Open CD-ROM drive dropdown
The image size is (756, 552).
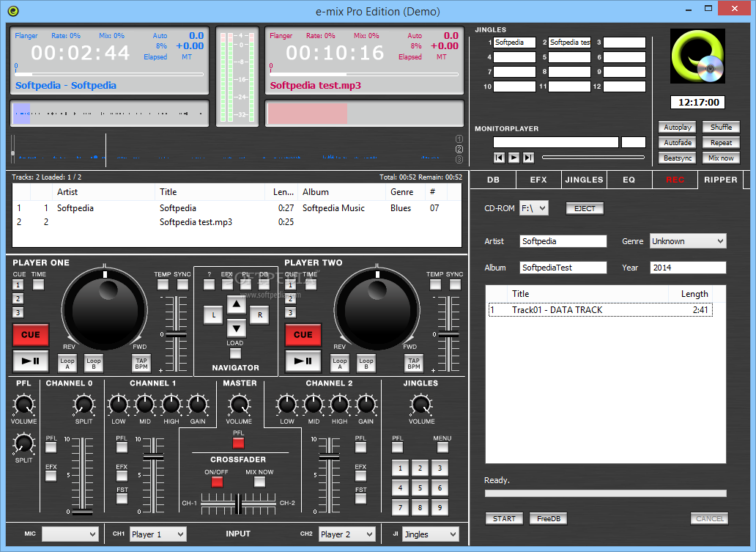[534, 208]
